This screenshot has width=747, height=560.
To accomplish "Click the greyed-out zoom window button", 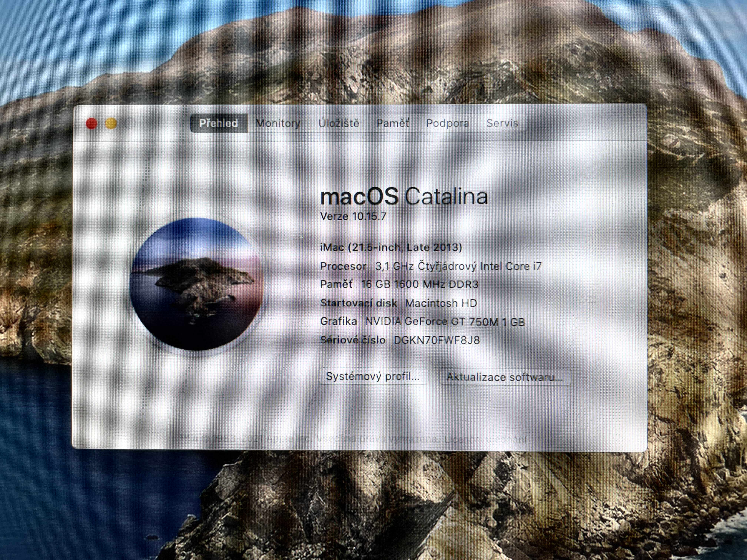I will point(130,124).
